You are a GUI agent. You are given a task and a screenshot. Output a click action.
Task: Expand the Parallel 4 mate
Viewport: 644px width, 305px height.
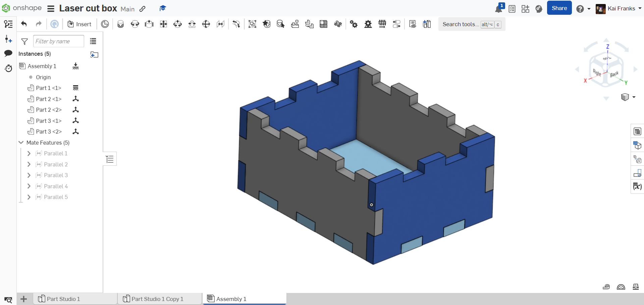29,186
